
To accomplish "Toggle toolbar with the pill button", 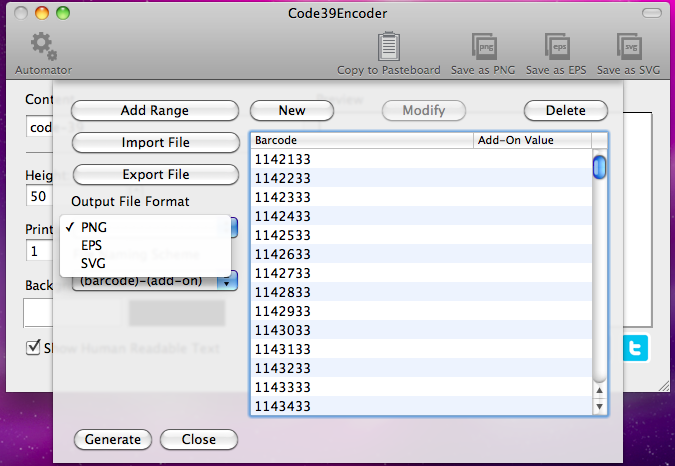I will [x=652, y=13].
